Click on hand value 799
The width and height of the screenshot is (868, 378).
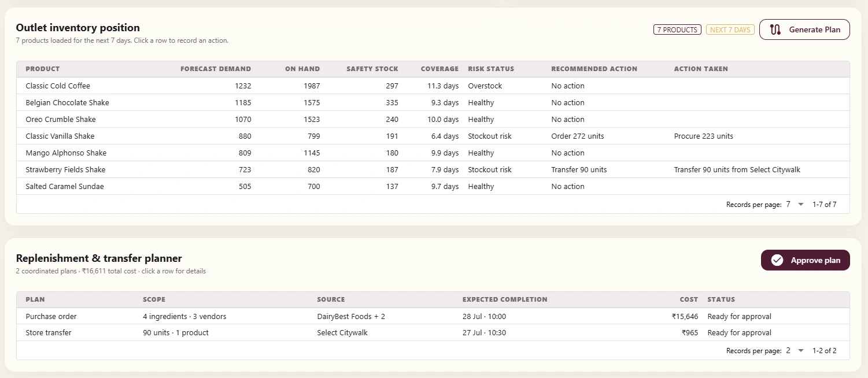(x=313, y=136)
